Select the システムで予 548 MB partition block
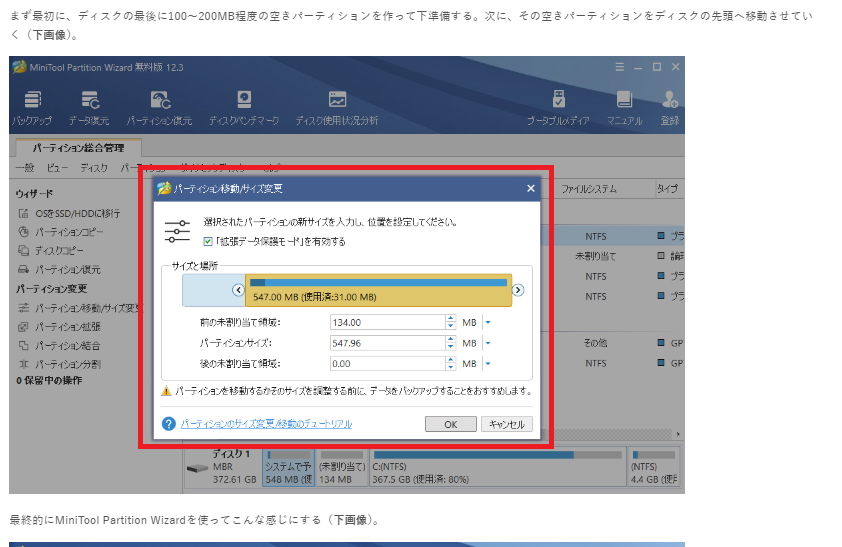 (288, 467)
